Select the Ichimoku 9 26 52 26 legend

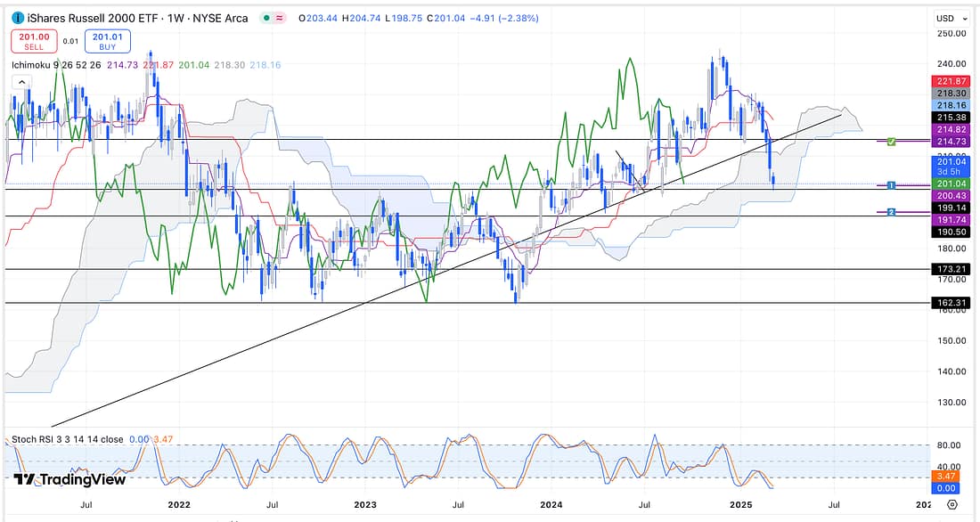pyautogui.click(x=55, y=65)
